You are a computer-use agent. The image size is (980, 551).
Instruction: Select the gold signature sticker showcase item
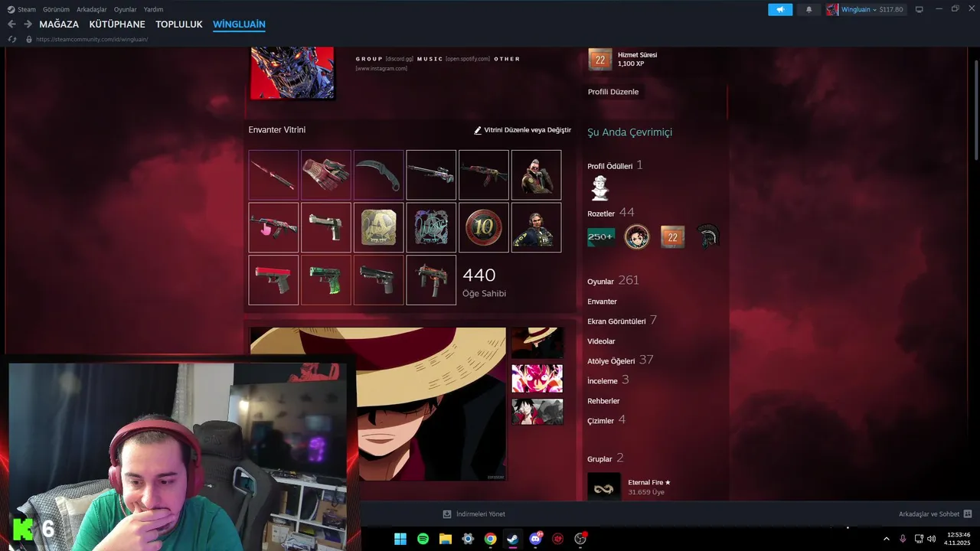tap(378, 227)
